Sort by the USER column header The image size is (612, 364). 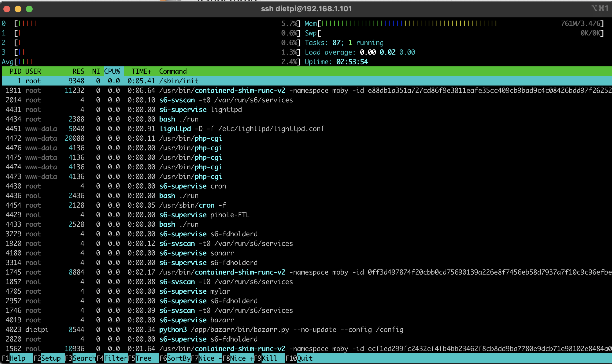33,71
